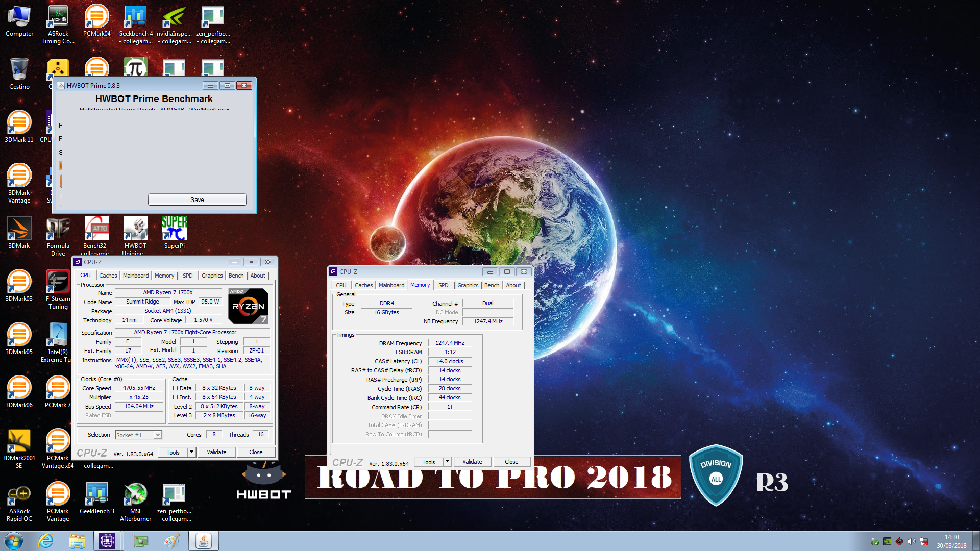Open the Bench tab in left CPU-Z
Screen dimensions: 980x551
[236, 275]
